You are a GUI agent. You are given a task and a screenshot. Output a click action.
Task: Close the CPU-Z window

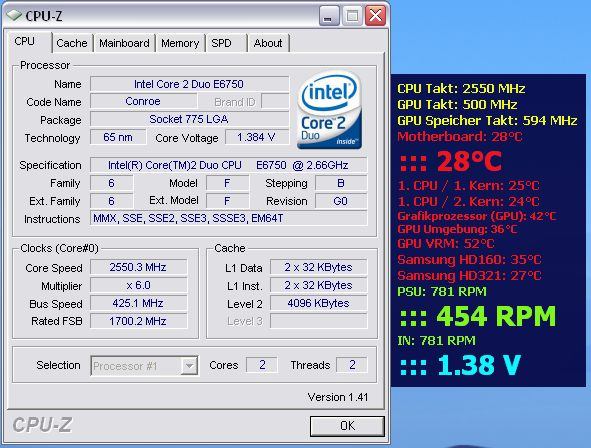[375, 16]
